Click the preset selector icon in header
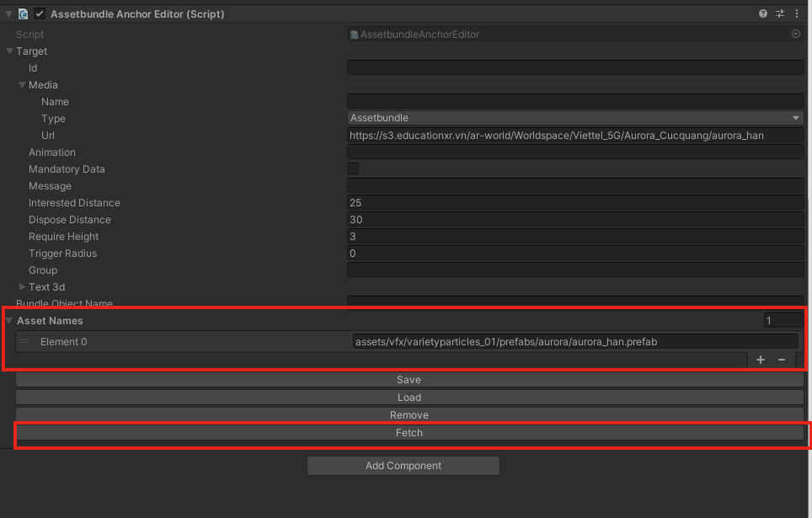The height and width of the screenshot is (518, 812). [780, 14]
